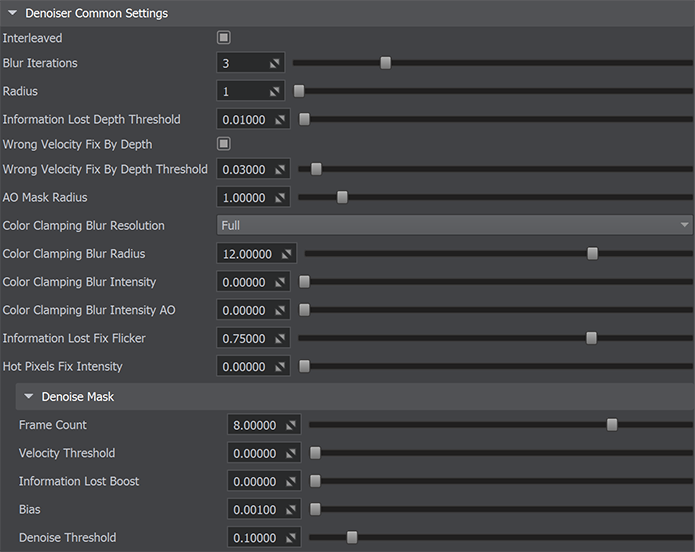Enable Wrong Velocity Fix By Depth checkbox
Viewport: 695px width, 552px height.
pyautogui.click(x=223, y=144)
